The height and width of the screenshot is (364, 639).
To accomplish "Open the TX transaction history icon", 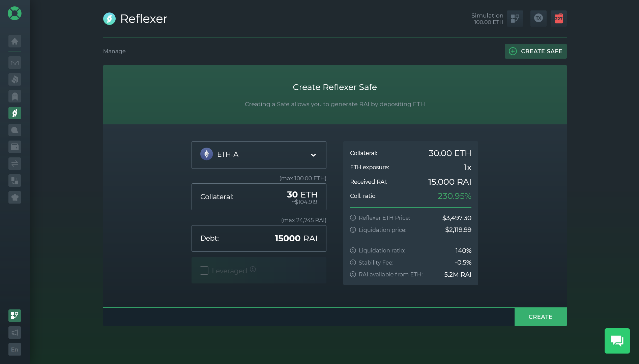I will [539, 19].
